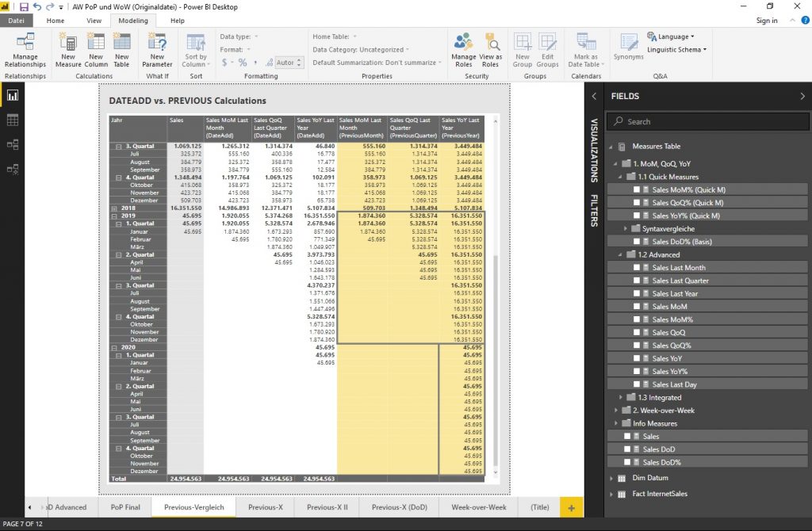Check the Sales field checkbox
812x531 pixels.
[x=629, y=436]
